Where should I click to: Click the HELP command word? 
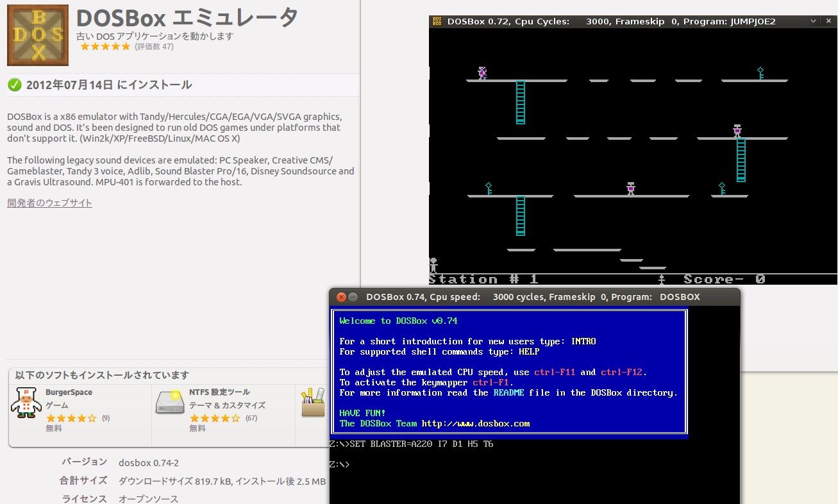click(x=529, y=351)
